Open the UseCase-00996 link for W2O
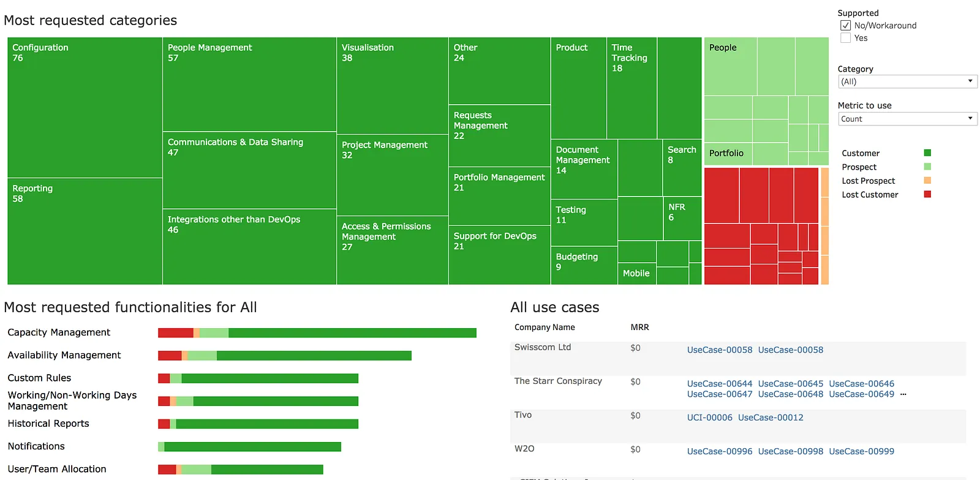Viewport: 980px width, 480px height. (719, 451)
